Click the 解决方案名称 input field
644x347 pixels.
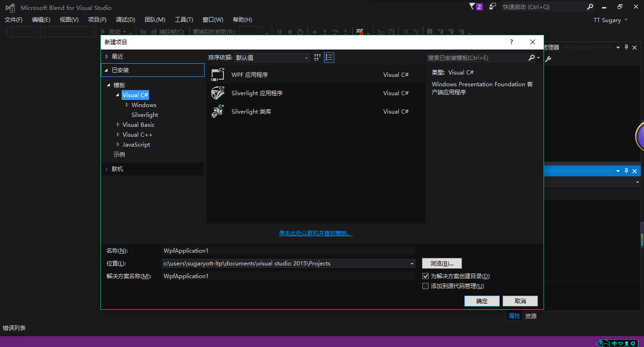[289, 276]
